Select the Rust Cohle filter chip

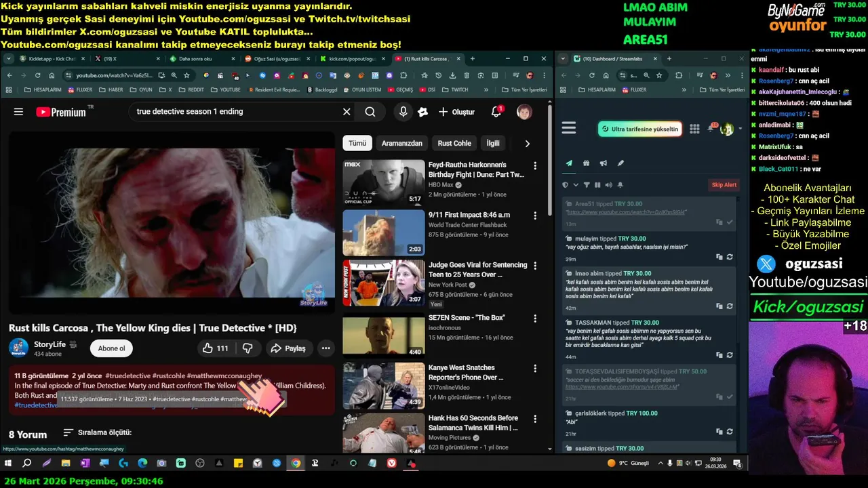454,143
